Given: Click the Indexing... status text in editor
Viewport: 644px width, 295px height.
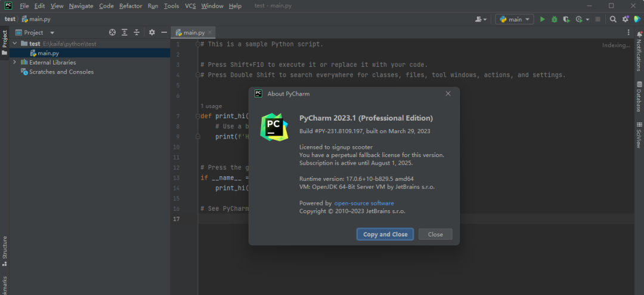Looking at the screenshot, I should click(x=616, y=45).
